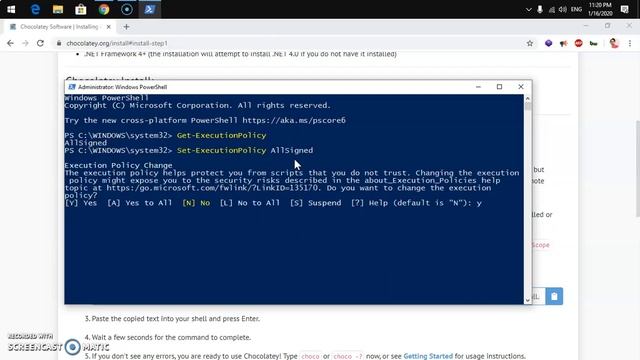Minimize the PowerShell window
This screenshot has width=640, height=360.
coord(478,87)
